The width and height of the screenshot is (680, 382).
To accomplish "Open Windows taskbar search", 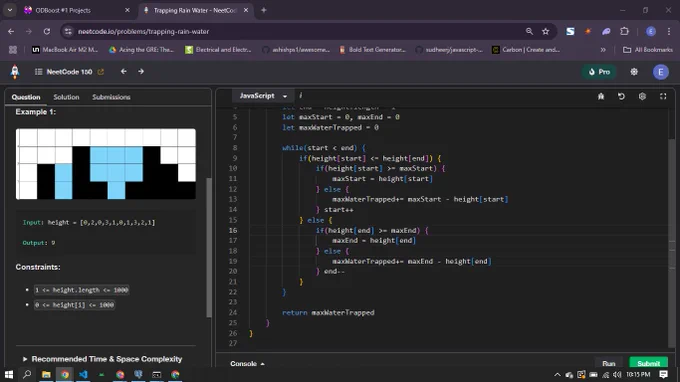I will pyautogui.click(x=27, y=374).
